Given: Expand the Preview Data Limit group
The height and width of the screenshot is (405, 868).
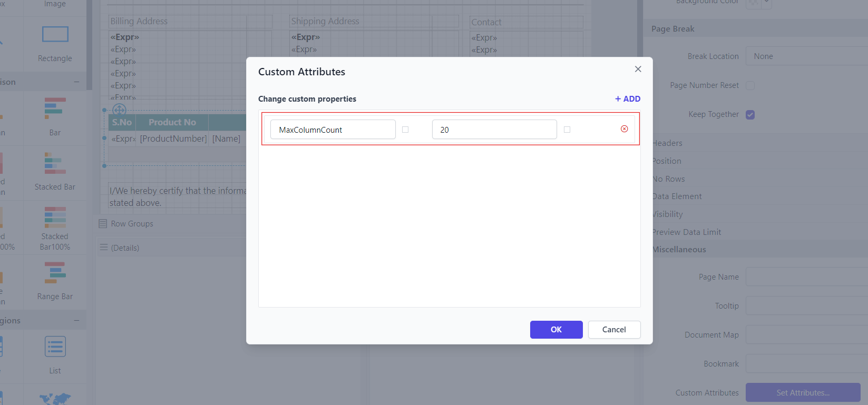Looking at the screenshot, I should pyautogui.click(x=686, y=232).
